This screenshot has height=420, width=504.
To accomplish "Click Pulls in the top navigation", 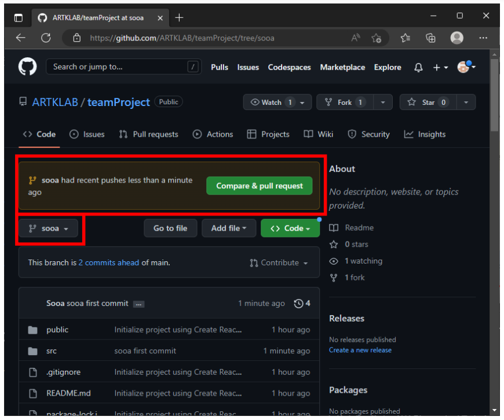I will click(x=220, y=67).
